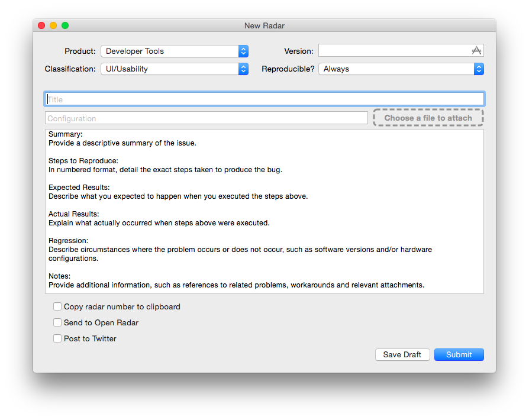Close the New Radar window

41,25
